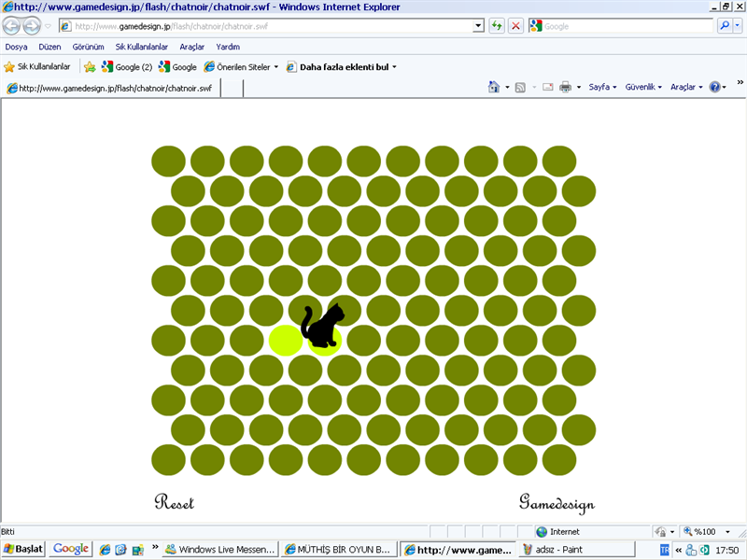Click the Home icon in command bar
This screenshot has width=747, height=560.
[494, 87]
